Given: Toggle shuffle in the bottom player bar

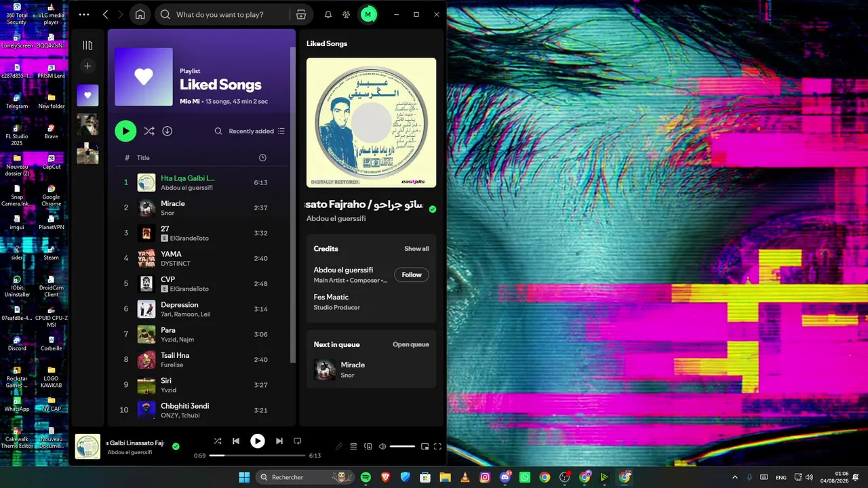Looking at the screenshot, I should pyautogui.click(x=218, y=441).
